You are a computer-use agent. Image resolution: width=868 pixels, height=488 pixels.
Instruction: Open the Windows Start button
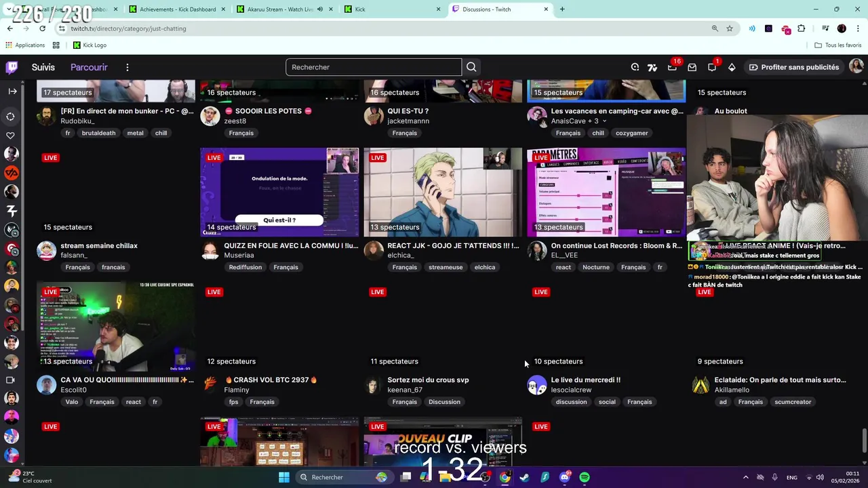click(x=284, y=477)
